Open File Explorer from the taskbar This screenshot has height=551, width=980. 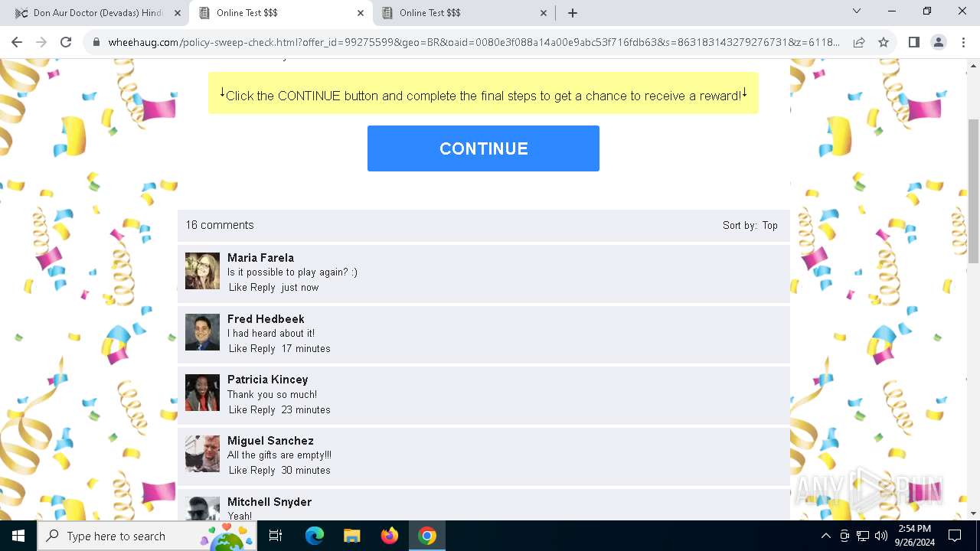(x=351, y=536)
